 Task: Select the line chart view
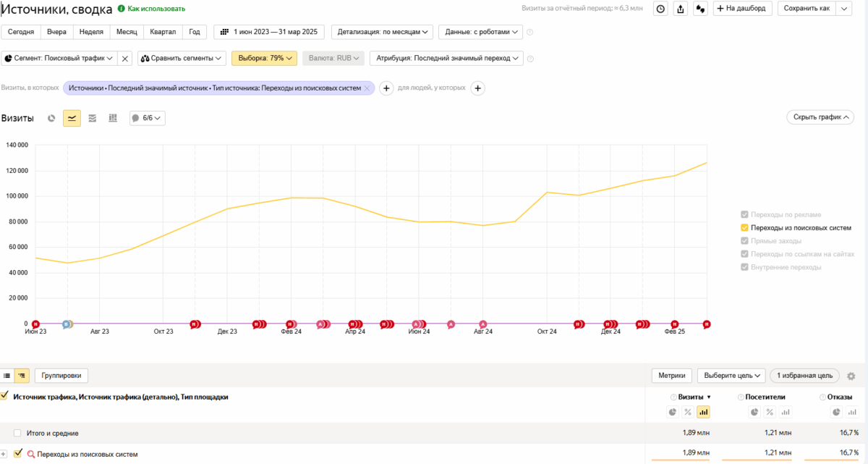click(72, 118)
